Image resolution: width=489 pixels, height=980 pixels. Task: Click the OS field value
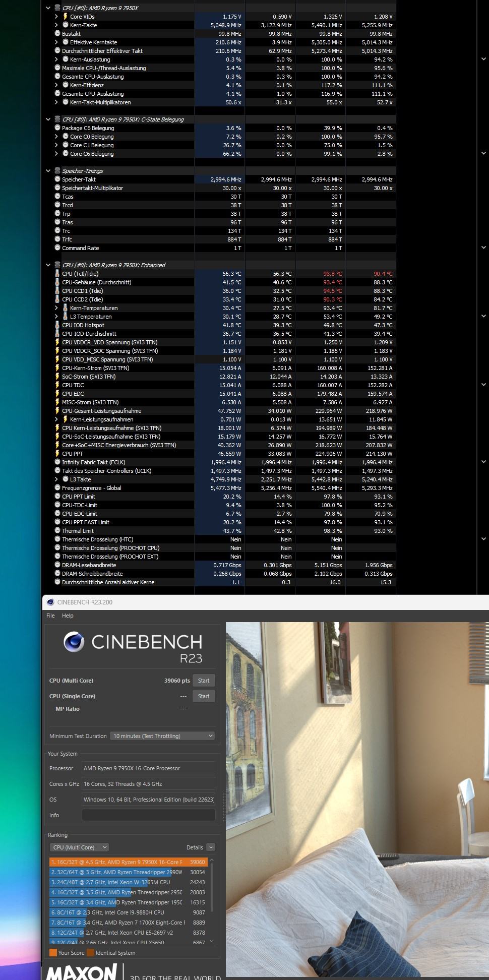tap(148, 800)
